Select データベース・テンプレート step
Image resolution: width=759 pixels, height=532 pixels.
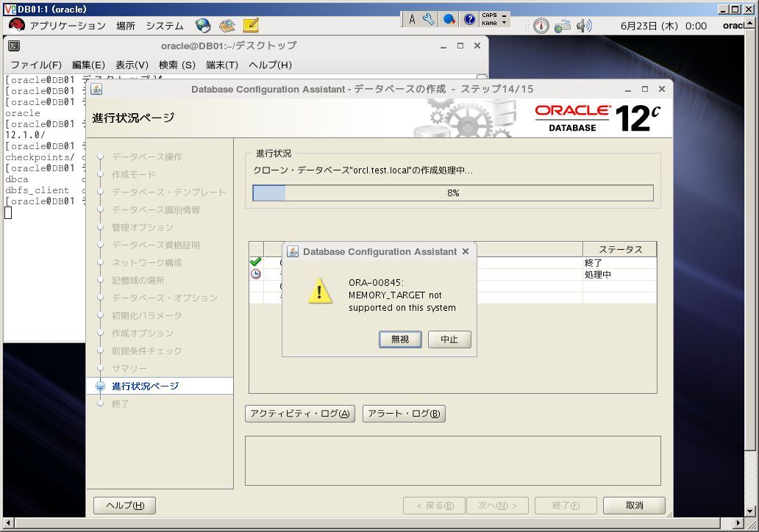pos(169,192)
